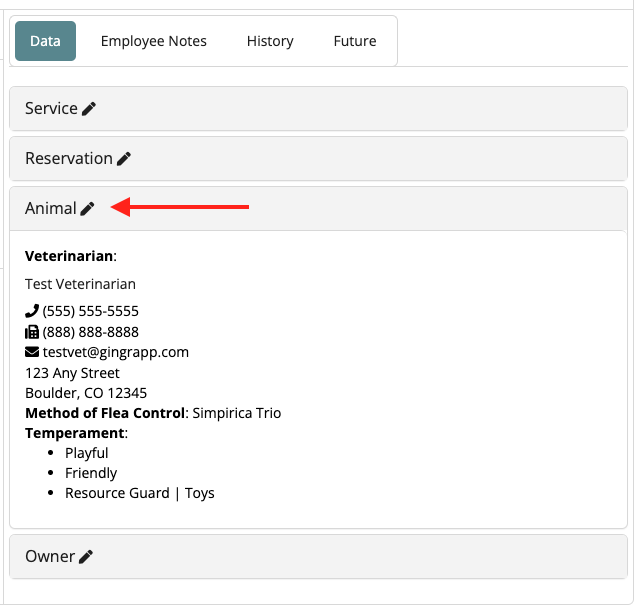Screen dimensions: 644x612
Task: Open the History tab
Action: tap(270, 41)
